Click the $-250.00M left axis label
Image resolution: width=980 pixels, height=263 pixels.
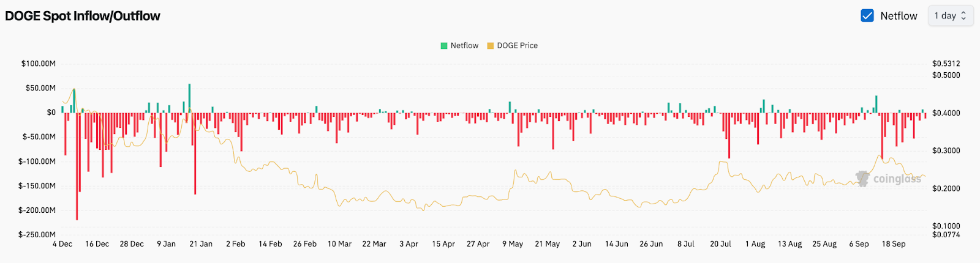pos(37,235)
